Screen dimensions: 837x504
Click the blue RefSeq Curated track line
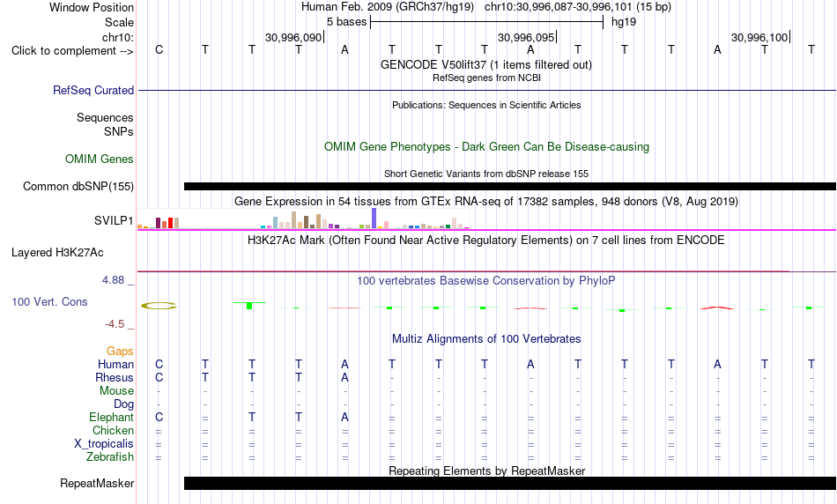pos(487,90)
